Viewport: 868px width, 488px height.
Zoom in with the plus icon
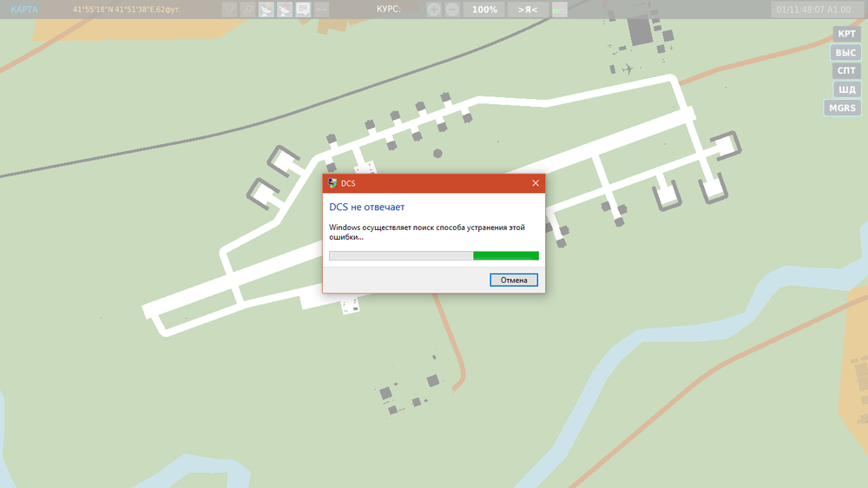pyautogui.click(x=434, y=10)
